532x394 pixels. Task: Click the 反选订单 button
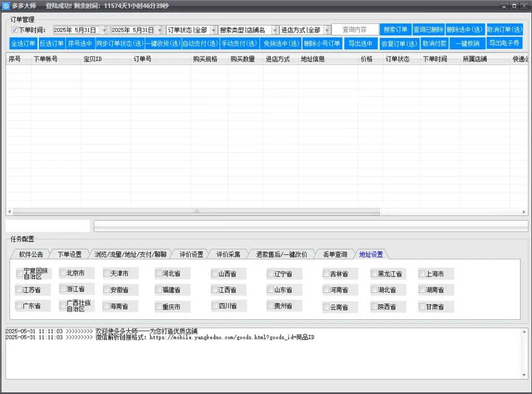click(51, 44)
